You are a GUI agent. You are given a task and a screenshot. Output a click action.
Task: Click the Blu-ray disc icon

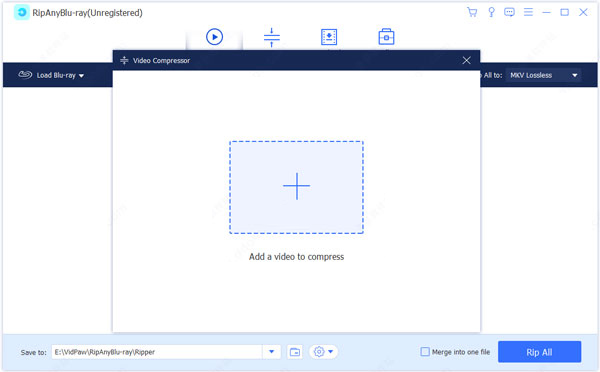[x=25, y=75]
